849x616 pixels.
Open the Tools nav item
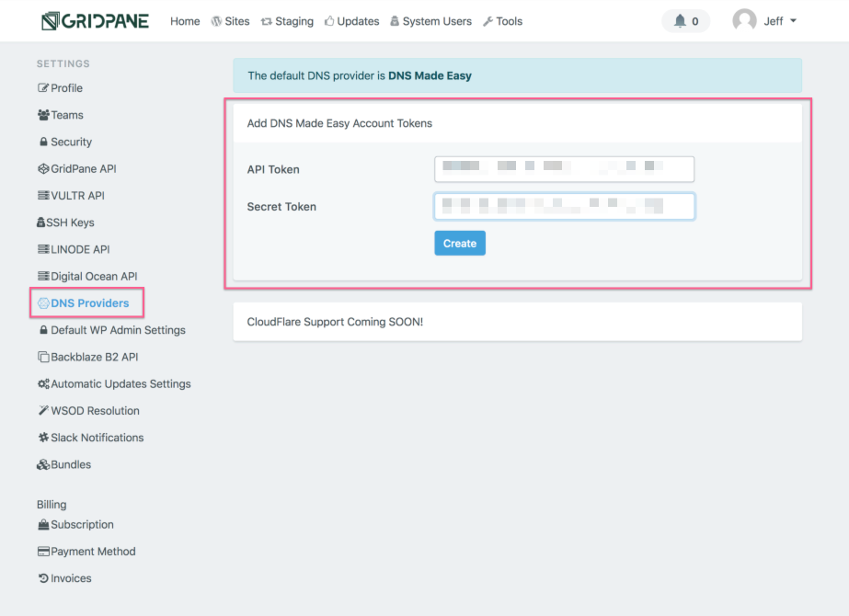tap(509, 21)
